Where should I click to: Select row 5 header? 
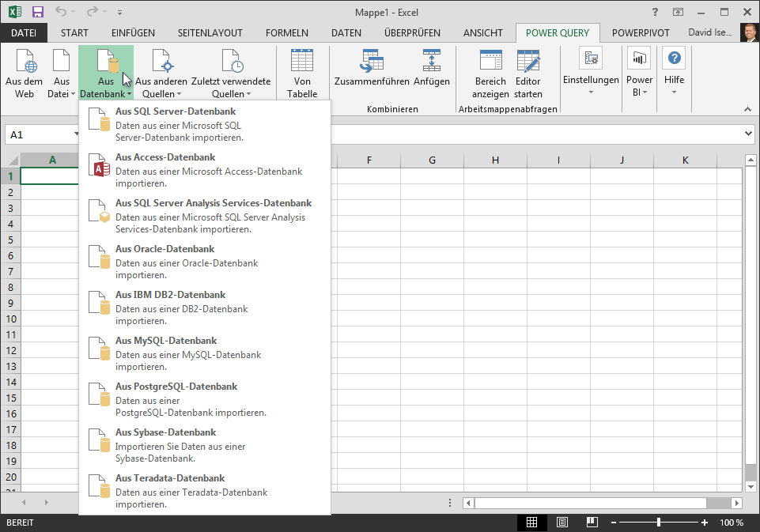(10, 240)
